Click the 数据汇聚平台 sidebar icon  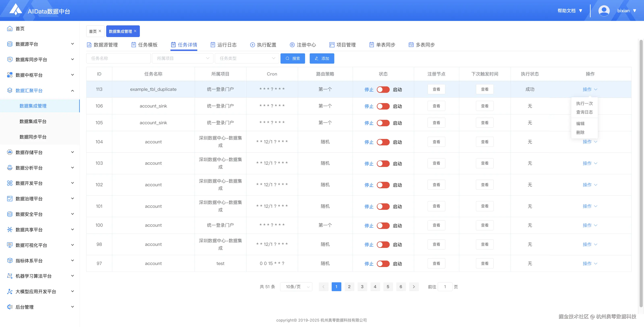[10, 90]
